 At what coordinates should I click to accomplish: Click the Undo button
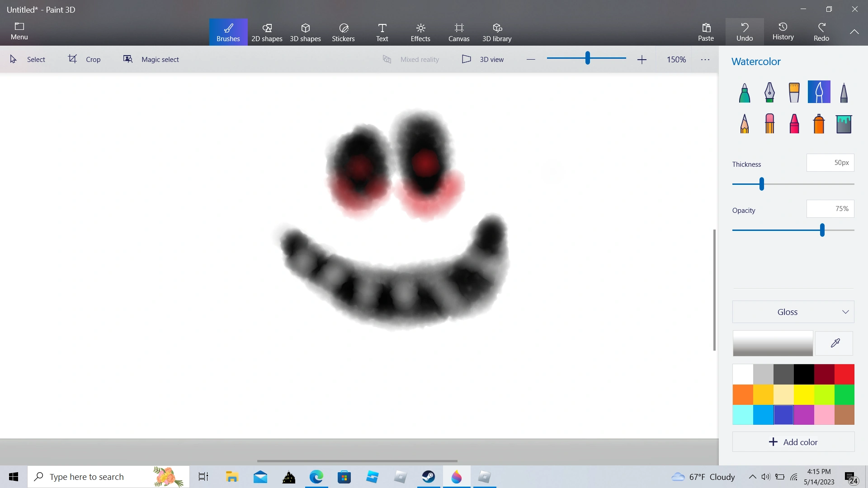pos(744,32)
